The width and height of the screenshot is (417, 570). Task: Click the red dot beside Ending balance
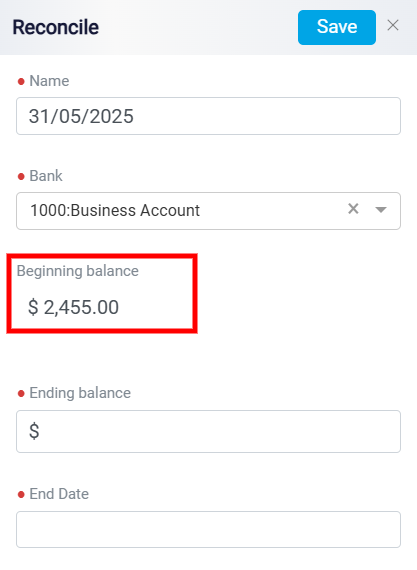pyautogui.click(x=21, y=394)
